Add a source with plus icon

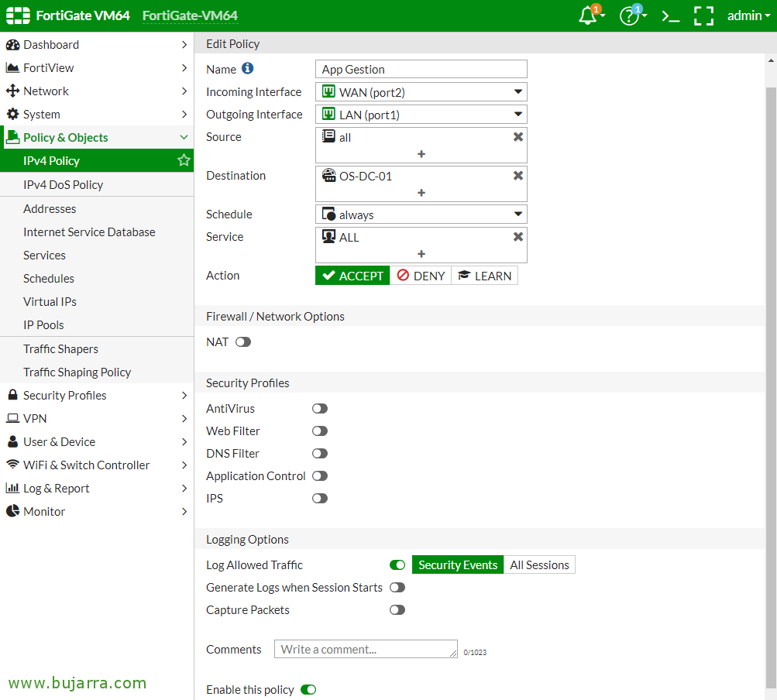tap(421, 154)
